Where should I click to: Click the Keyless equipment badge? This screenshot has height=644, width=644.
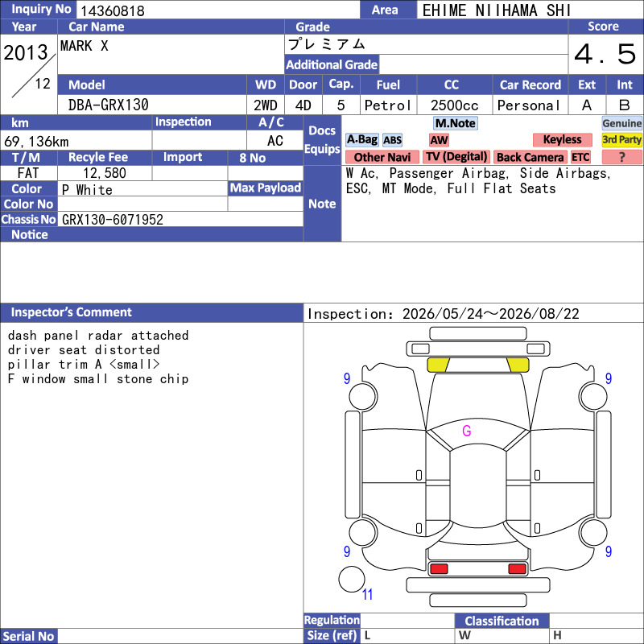tap(562, 140)
